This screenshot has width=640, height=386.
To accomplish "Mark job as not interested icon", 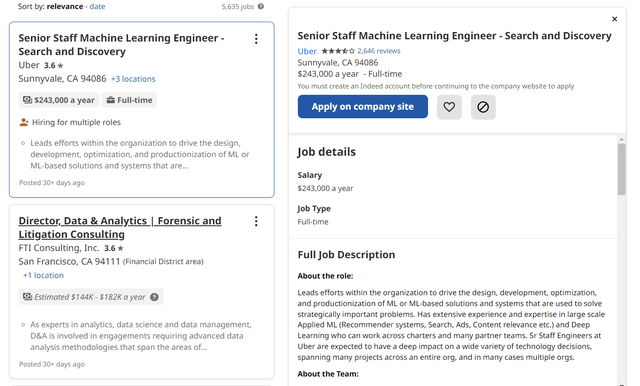I will 483,107.
